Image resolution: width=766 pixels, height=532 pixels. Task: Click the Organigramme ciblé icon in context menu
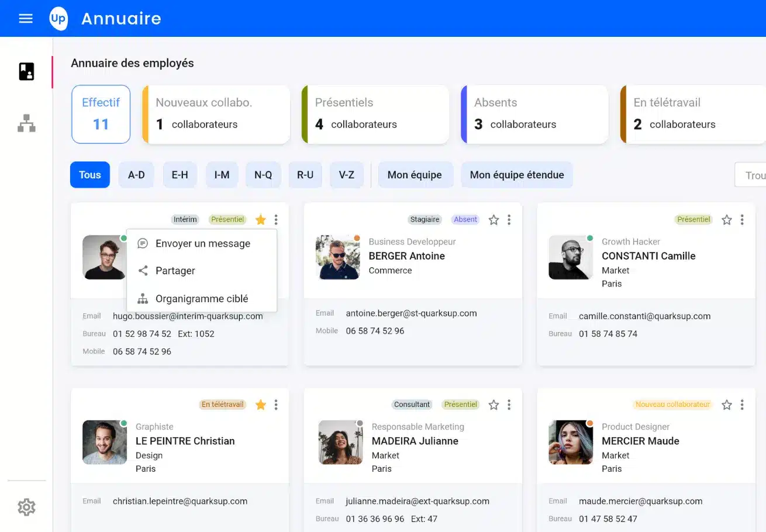click(x=143, y=298)
